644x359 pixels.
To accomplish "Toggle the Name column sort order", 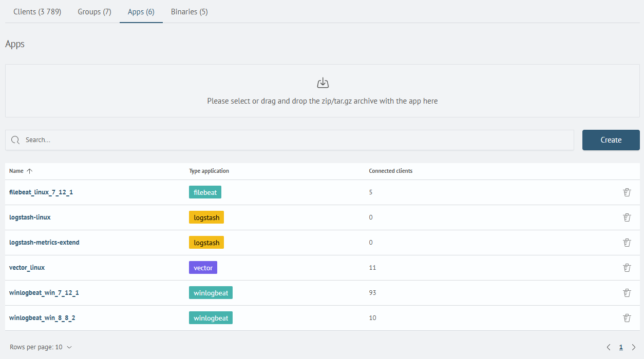I will coord(30,171).
